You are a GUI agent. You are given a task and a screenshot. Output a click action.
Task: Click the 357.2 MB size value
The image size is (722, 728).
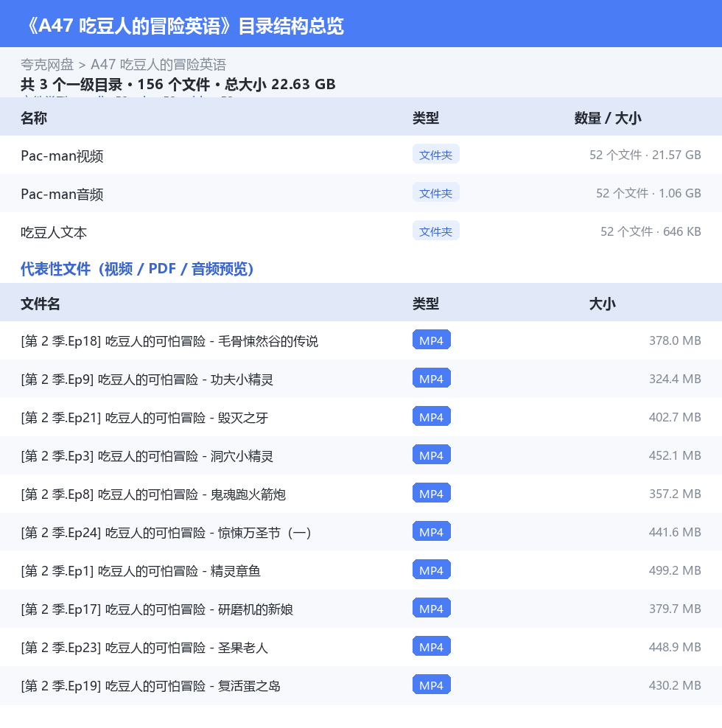[x=675, y=494]
